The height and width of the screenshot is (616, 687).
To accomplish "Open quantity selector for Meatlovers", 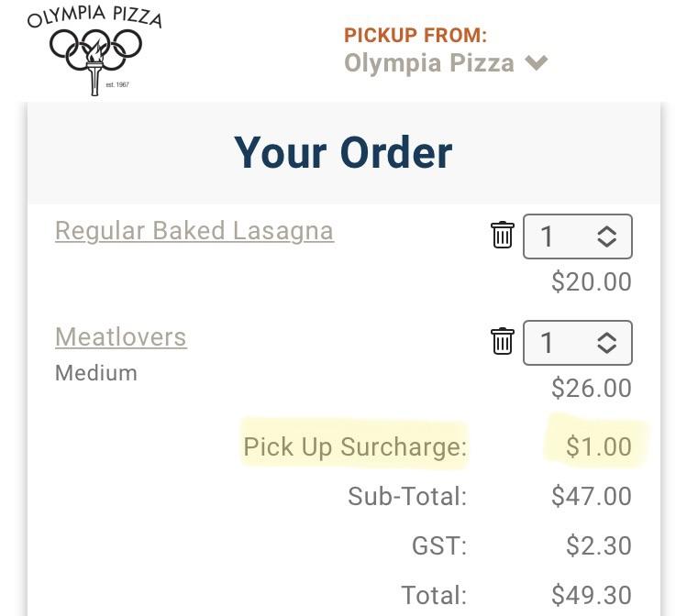I will [576, 343].
